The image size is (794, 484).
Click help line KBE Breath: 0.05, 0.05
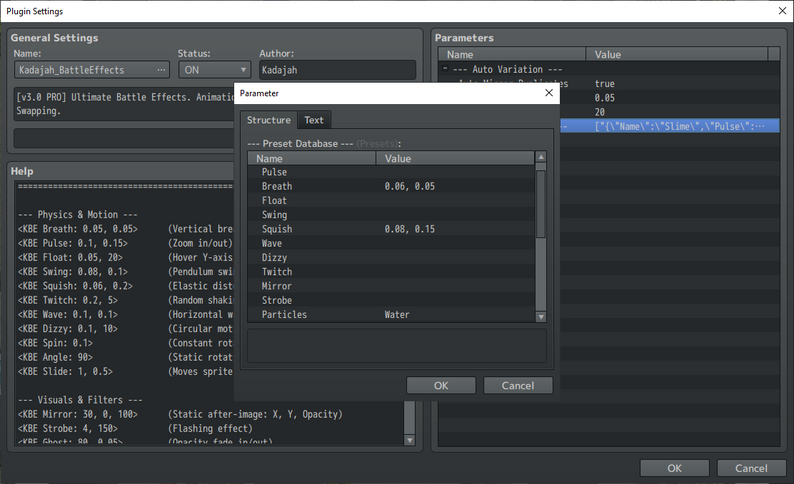point(77,229)
